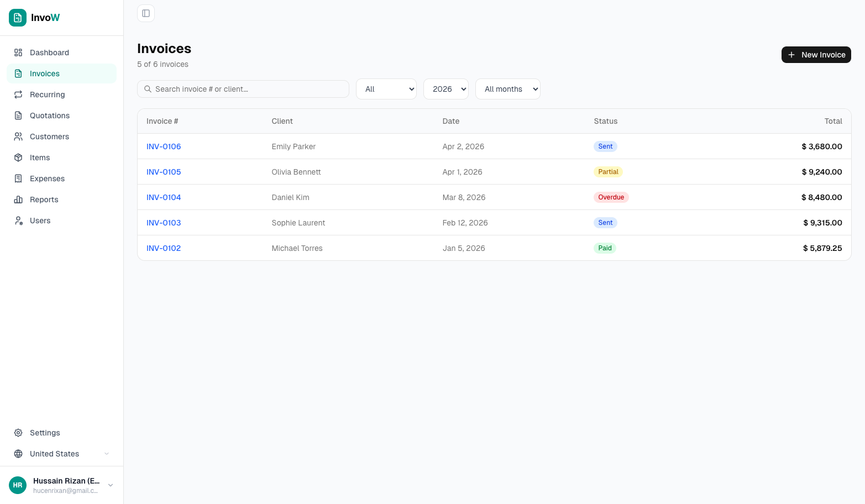This screenshot has height=504, width=865.
Task: Click client name Michael Torres
Action: (297, 248)
